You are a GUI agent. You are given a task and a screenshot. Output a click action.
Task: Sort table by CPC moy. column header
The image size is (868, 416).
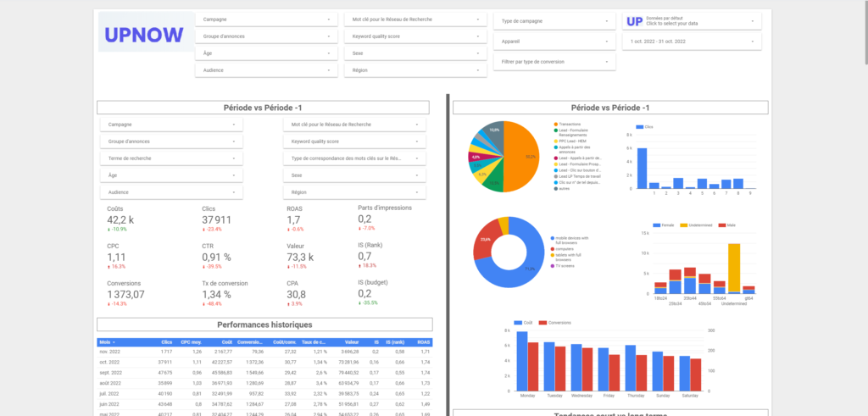[191, 342]
